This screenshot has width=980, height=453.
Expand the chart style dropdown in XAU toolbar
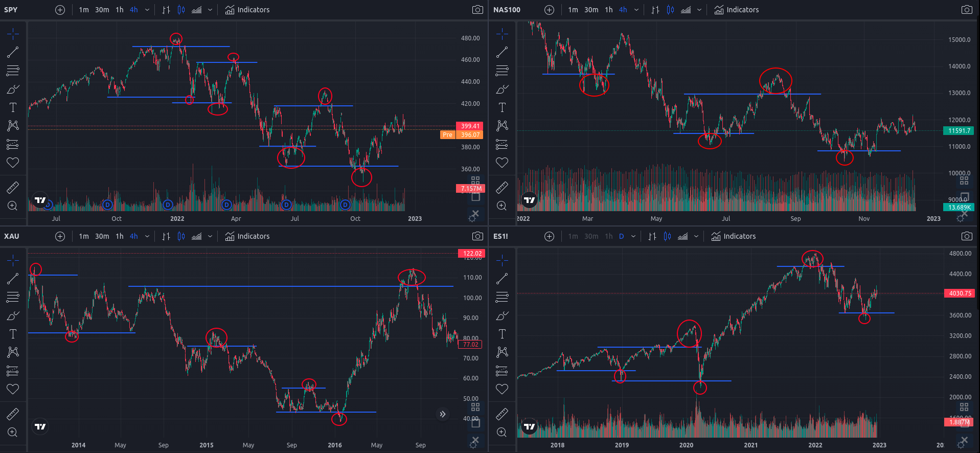210,236
